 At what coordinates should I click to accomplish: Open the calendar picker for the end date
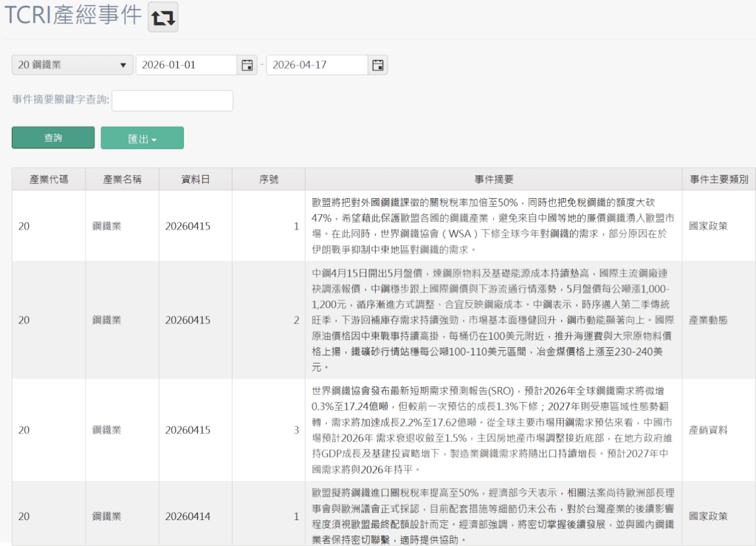(377, 64)
